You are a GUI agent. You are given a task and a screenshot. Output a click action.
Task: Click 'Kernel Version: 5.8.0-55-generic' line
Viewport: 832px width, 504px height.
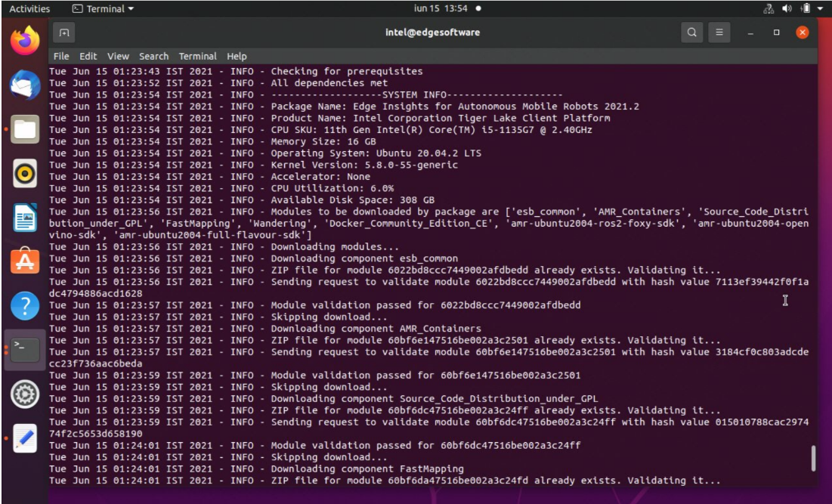254,165
